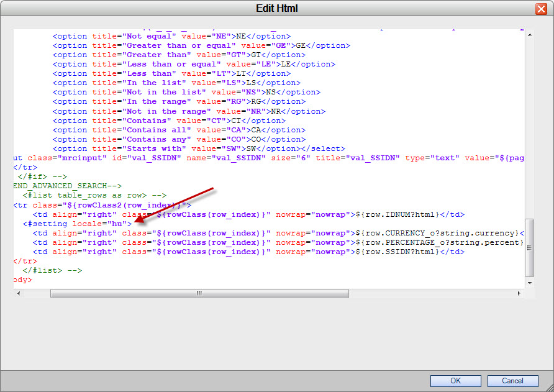Click the vertical scrollbar down arrow
The image size is (554, 392).
pyautogui.click(x=529, y=283)
